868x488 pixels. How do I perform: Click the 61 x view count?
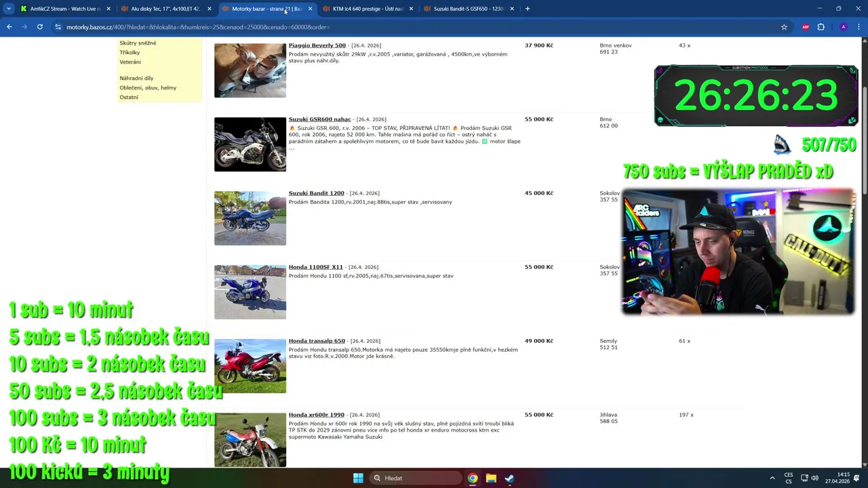point(684,341)
